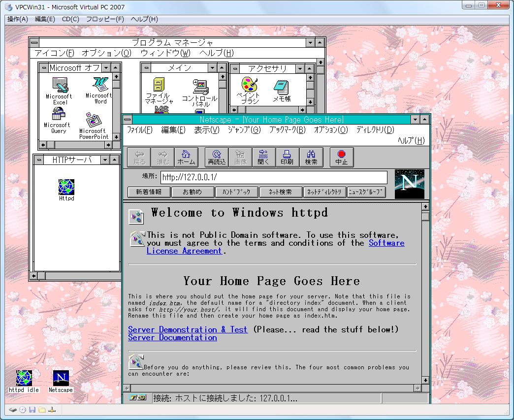Viewport: 514px width, 420px height.
Task: Open Virtual PC CD(C) menu
Action: click(70, 19)
